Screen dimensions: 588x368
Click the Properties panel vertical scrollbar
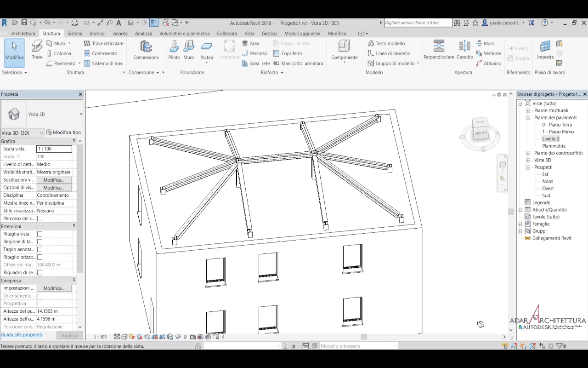coord(80,207)
